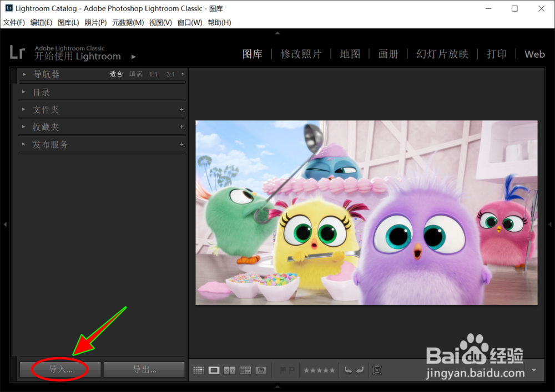Screen dimensions: 555x392
Task: Open the 帮助(H) menu
Action: [219, 23]
